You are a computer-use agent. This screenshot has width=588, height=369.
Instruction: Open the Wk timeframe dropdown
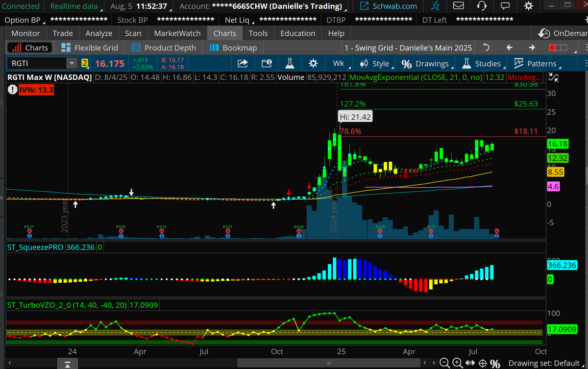(340, 63)
